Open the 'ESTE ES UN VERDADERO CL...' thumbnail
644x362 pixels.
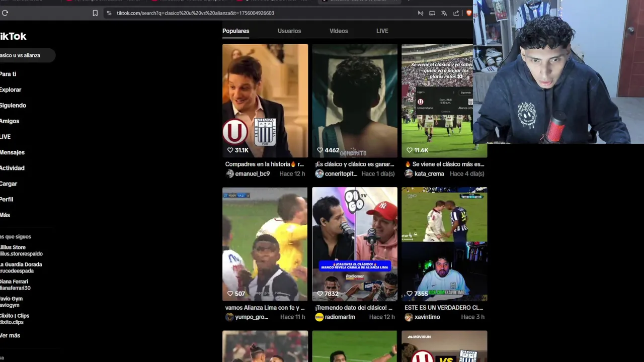444,244
